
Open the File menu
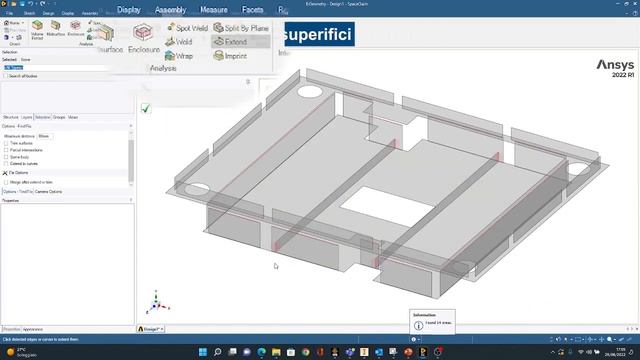[9, 13]
